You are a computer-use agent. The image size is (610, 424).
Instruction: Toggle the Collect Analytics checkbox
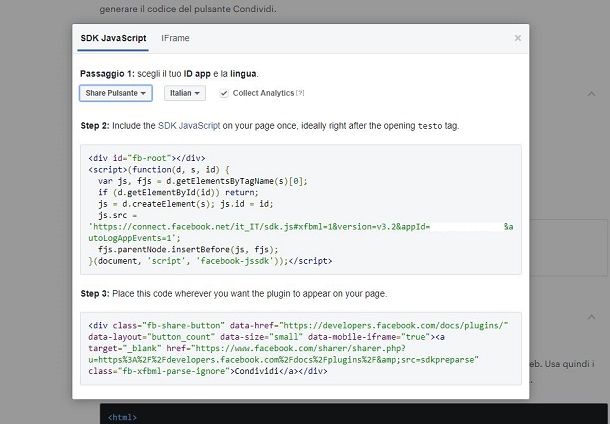click(x=223, y=93)
